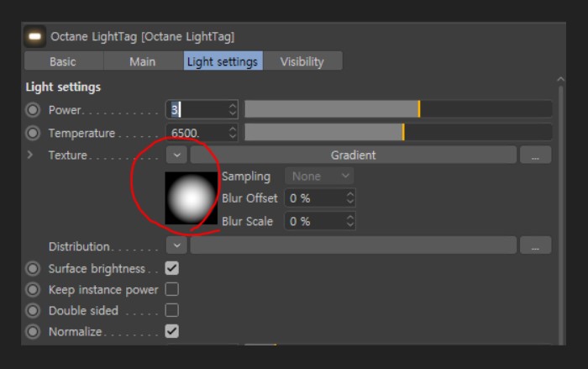
Task: Click the vertical scrollbar track
Action: coord(560,216)
